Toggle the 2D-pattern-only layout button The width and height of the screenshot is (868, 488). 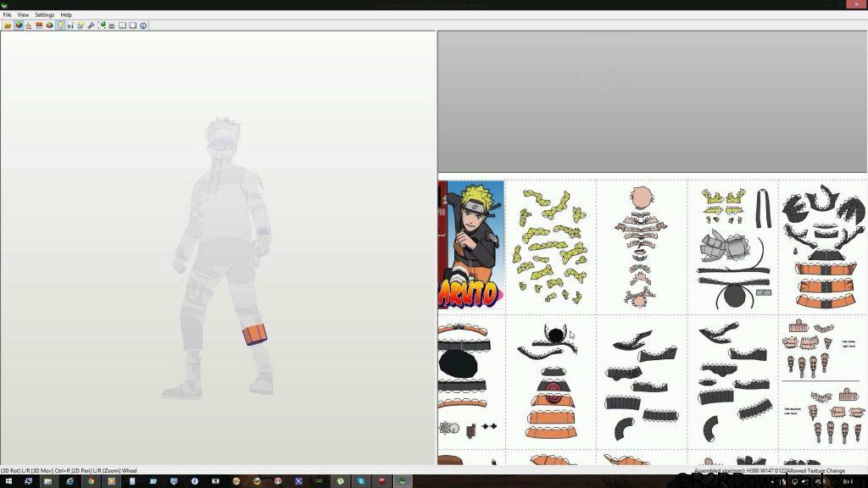pos(133,25)
